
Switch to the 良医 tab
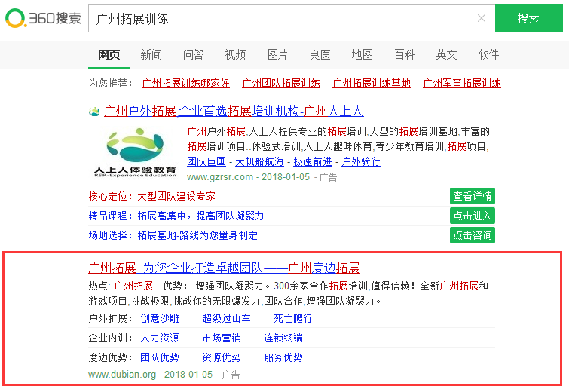(x=320, y=55)
